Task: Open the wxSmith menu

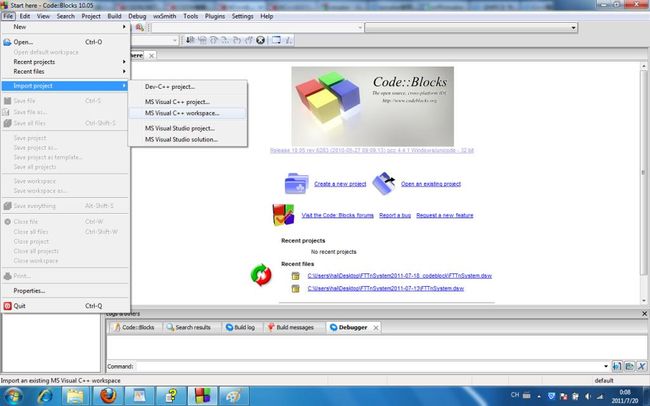Action: [164, 16]
